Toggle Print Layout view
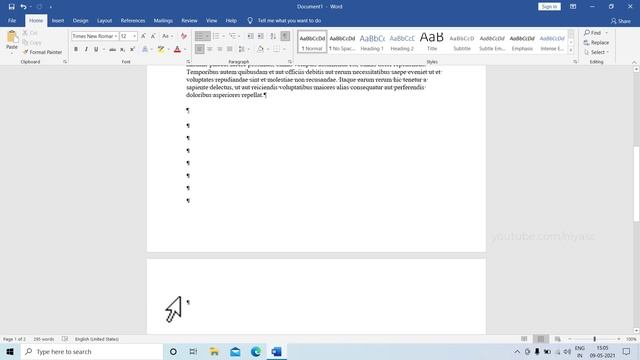This screenshot has width=640, height=360. click(x=541, y=339)
